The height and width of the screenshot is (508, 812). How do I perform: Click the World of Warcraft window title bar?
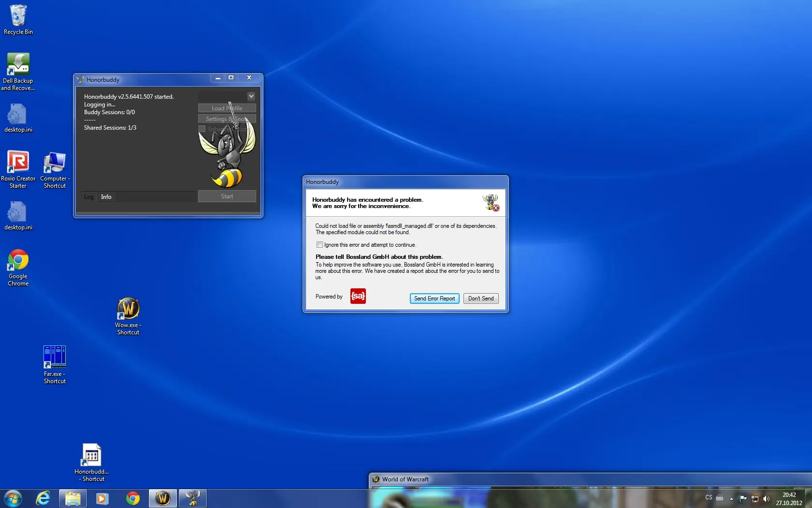click(590, 479)
